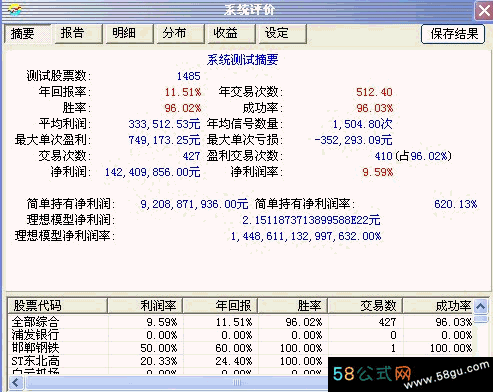Viewport: 493px width, 392px height.
Task: Switch to the 摘要 tab
Action: 27,33
